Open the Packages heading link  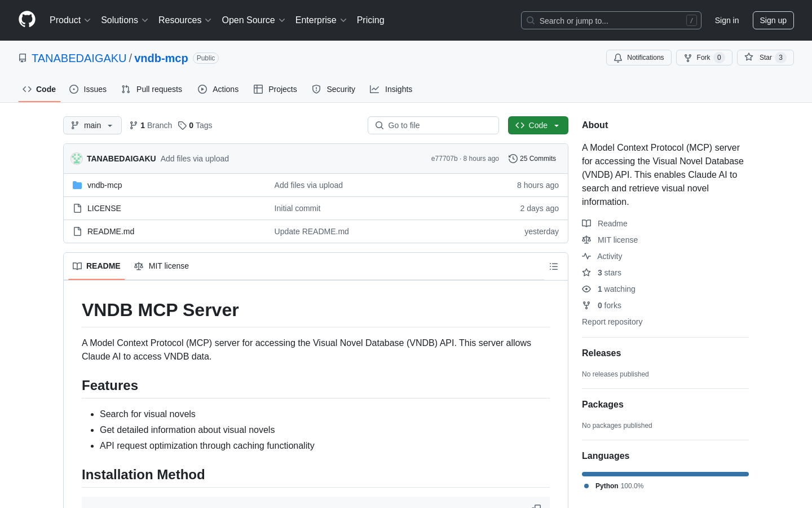coord(602,405)
